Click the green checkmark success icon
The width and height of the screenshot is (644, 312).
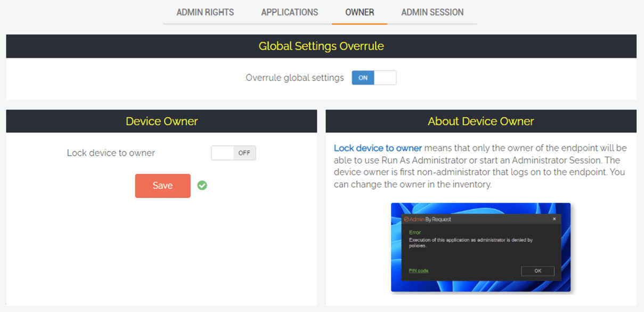[202, 186]
